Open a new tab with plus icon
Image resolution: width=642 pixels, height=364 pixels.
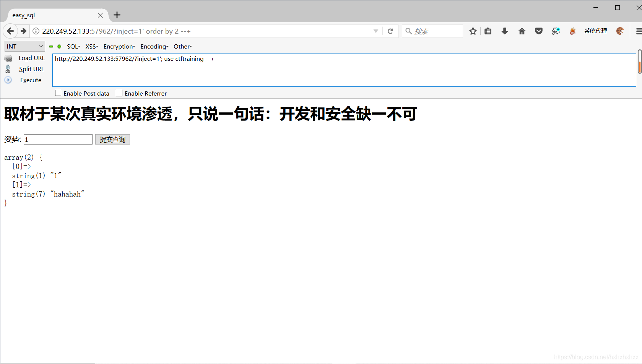click(x=117, y=15)
